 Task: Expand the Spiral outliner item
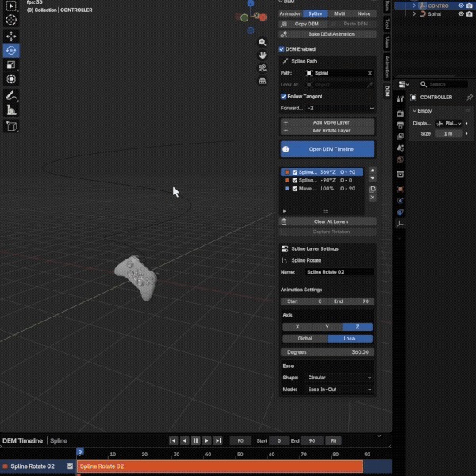click(414, 14)
